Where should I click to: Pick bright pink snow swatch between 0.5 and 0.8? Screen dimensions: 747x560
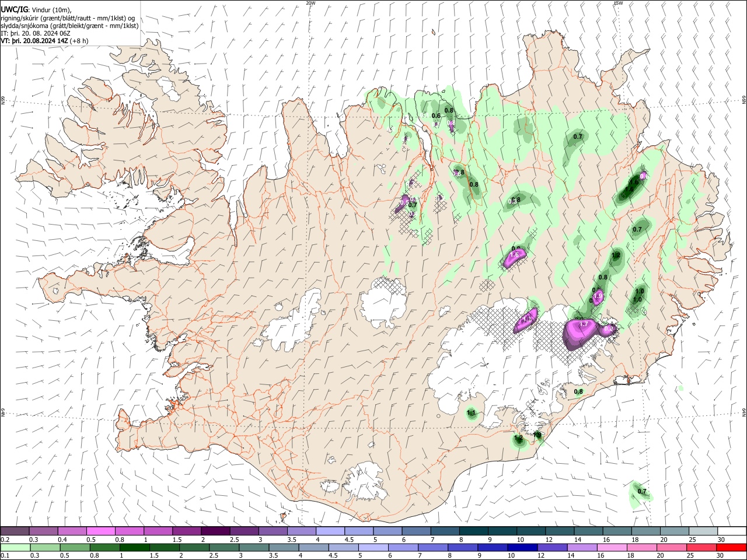click(x=100, y=531)
